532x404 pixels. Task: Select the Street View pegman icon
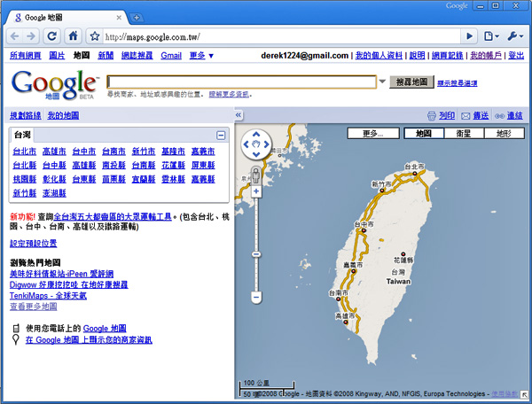256,175
